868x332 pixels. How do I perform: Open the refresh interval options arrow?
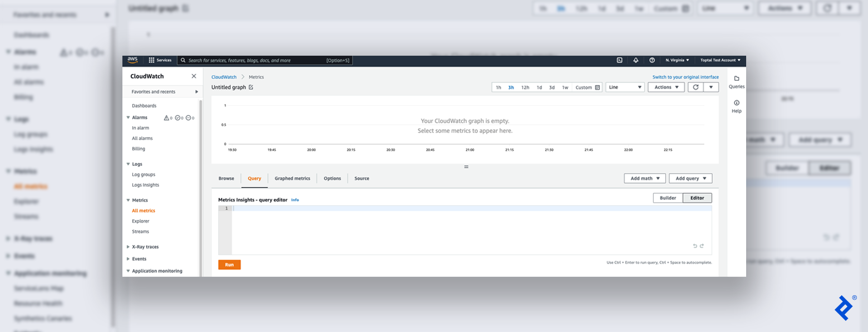coord(711,87)
